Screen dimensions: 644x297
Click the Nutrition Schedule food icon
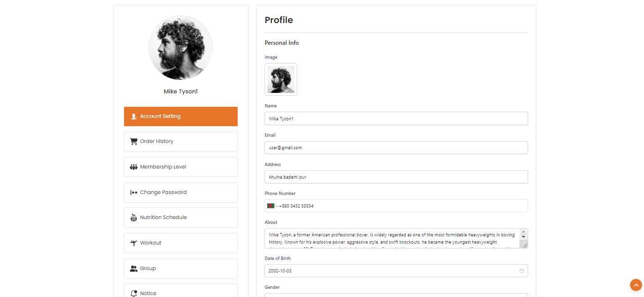point(134,218)
